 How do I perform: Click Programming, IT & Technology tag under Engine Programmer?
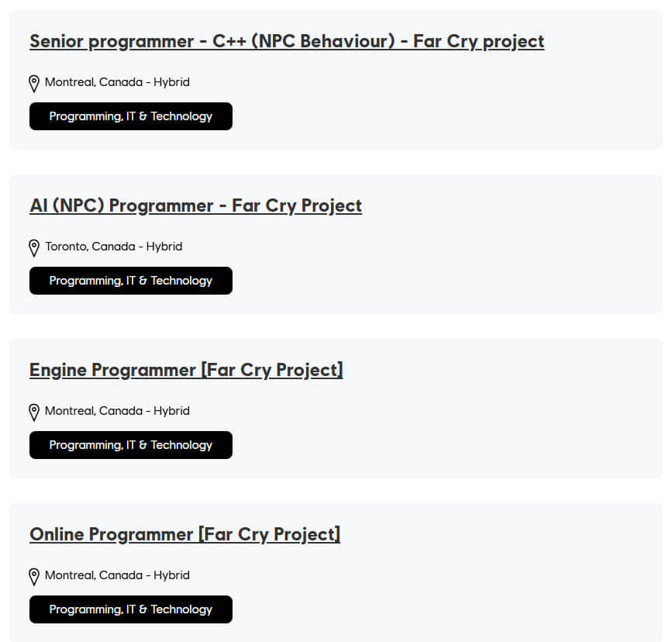130,445
